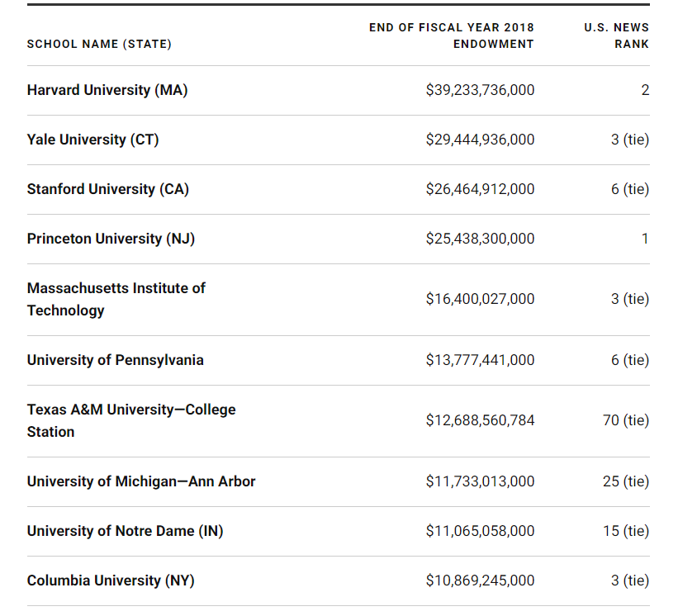This screenshot has height=616, width=697.
Task: Open University of Michigan—Ann Arbor link
Action: click(x=141, y=481)
